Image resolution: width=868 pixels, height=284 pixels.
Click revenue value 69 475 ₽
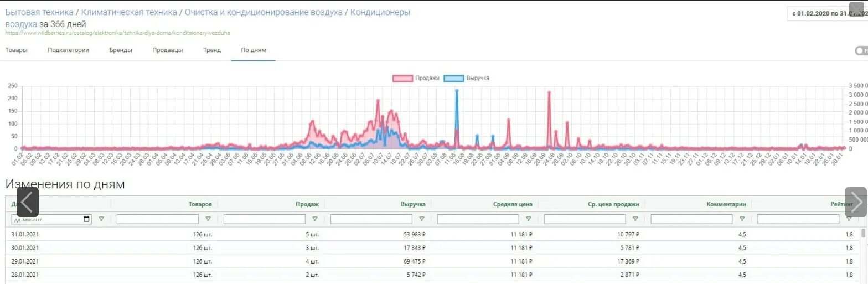coord(414,261)
